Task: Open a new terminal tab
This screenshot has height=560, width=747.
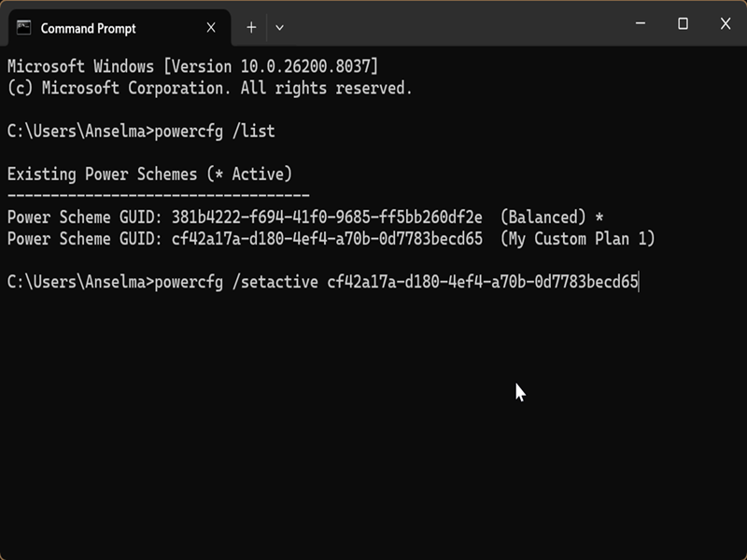Action: pos(251,28)
